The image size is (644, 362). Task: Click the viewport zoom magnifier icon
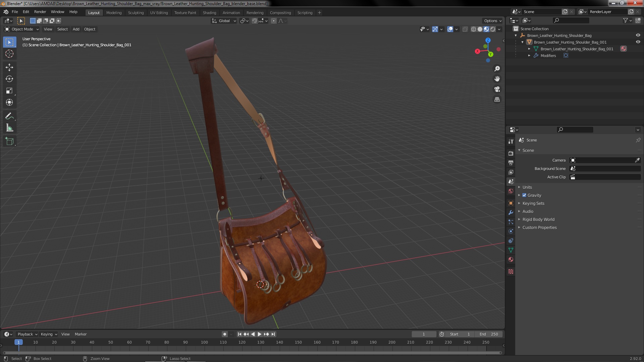497,69
